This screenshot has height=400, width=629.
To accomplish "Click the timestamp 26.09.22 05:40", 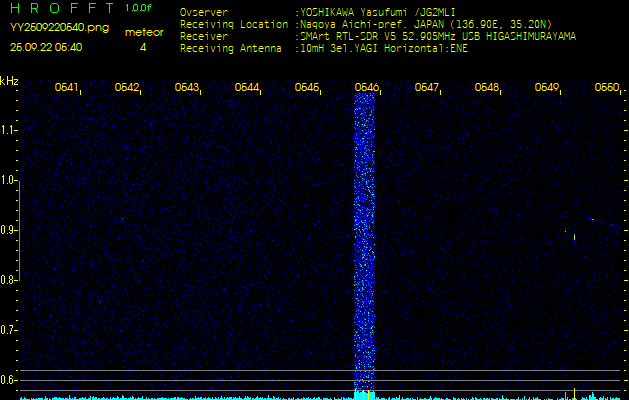I will (x=46, y=47).
